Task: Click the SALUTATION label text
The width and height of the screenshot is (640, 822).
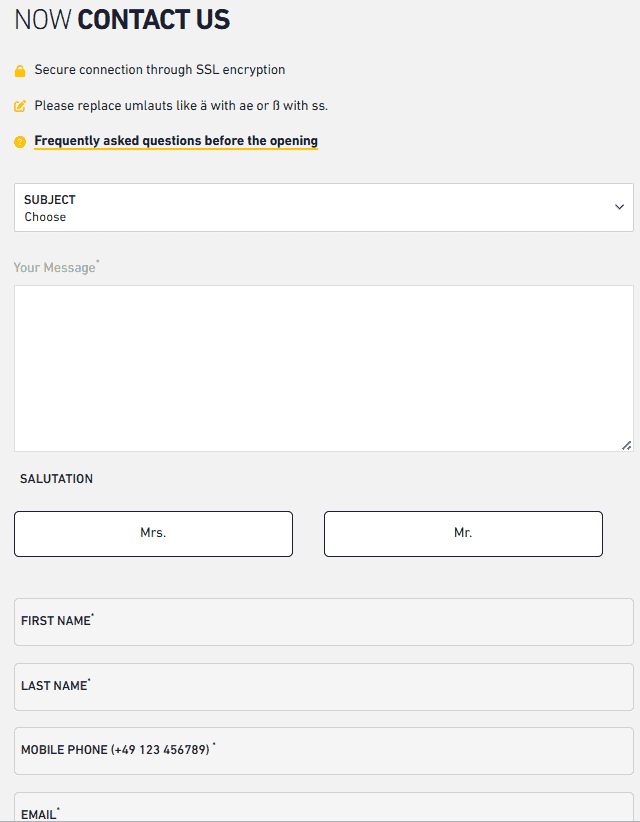Action: point(56,479)
